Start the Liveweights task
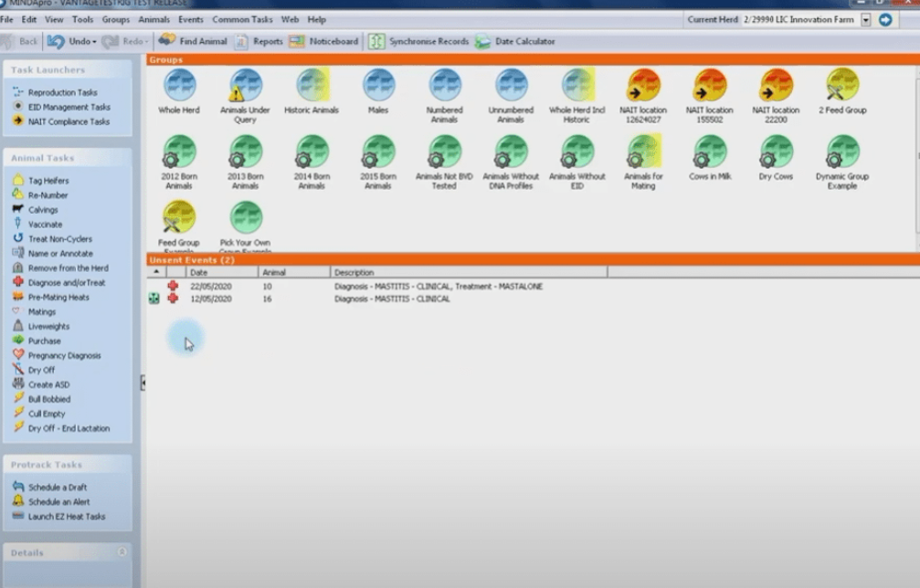Image resolution: width=920 pixels, height=588 pixels. coord(41,327)
